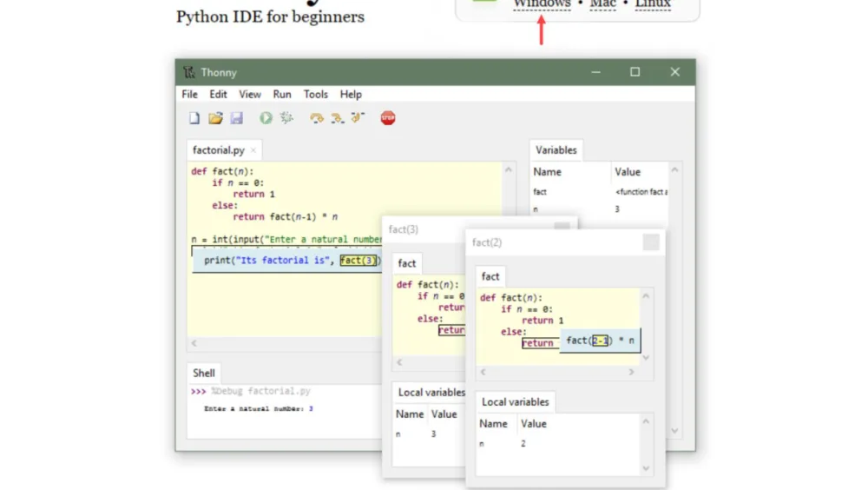Select the fact row in Variables panel
The height and width of the screenshot is (490, 868).
coord(600,192)
